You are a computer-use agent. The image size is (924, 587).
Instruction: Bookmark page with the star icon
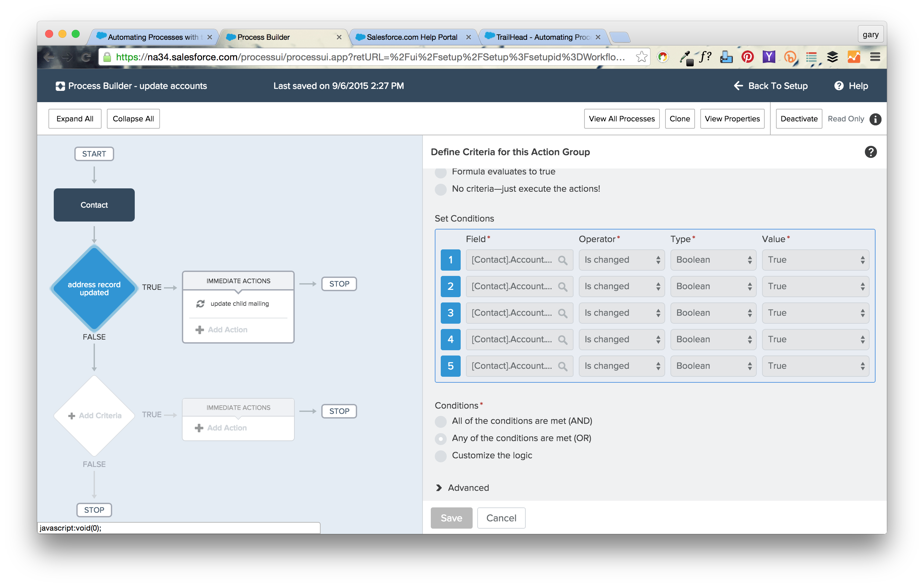click(641, 57)
